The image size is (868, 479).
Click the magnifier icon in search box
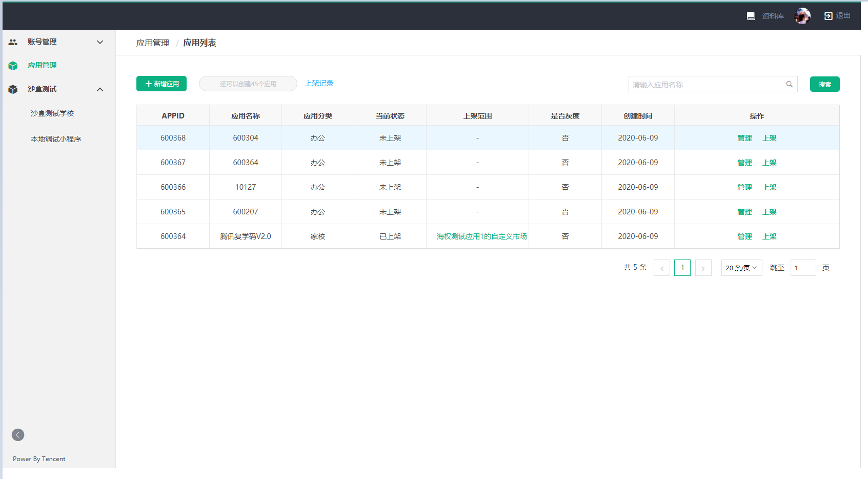tap(790, 84)
